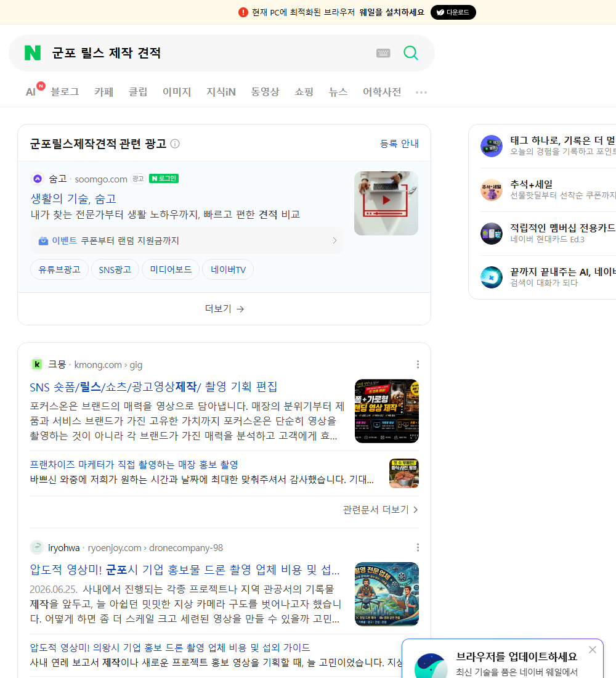Click the drone 촬영 전문업체 thumbnail
Image resolution: width=616 pixels, height=678 pixels.
[x=386, y=594]
